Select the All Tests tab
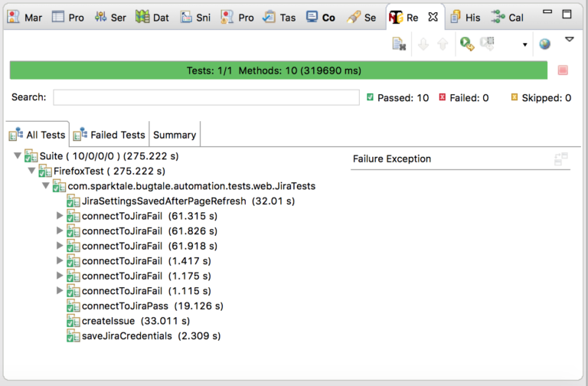588x386 pixels. point(38,135)
